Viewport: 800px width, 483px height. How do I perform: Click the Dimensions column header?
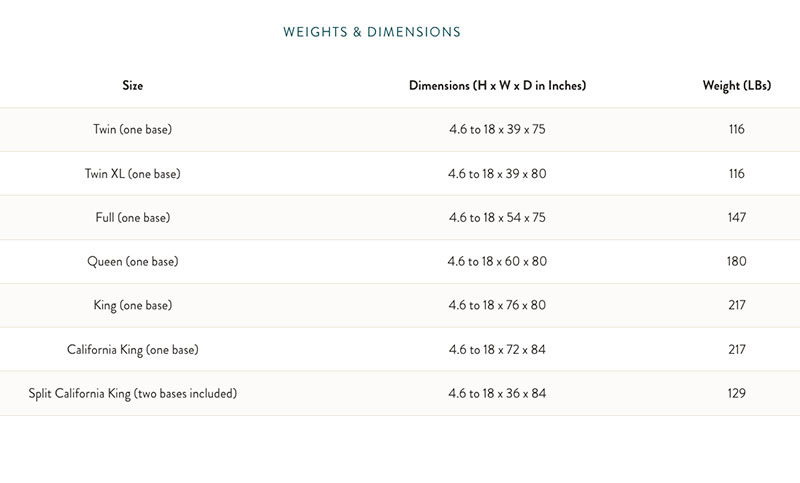[x=497, y=86]
